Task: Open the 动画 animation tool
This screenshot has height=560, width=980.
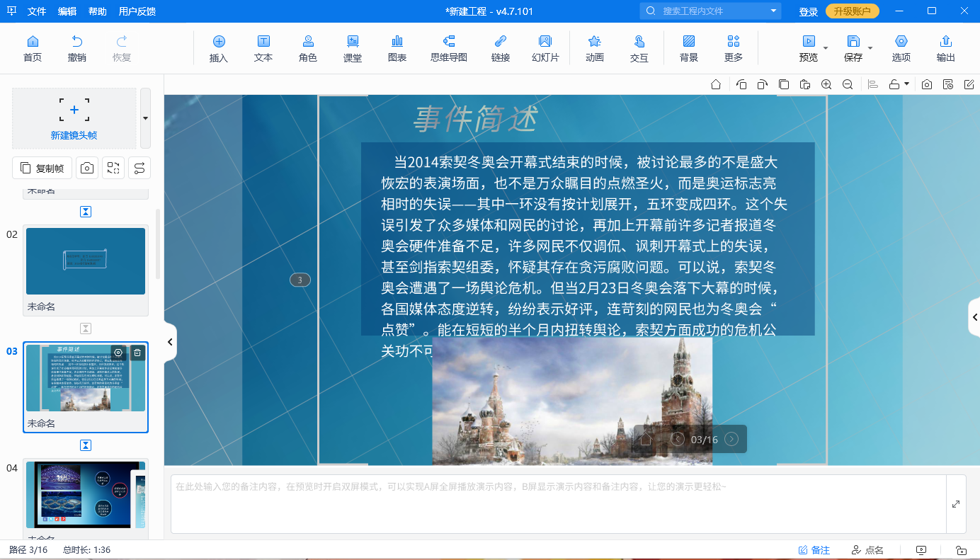Action: (x=595, y=49)
